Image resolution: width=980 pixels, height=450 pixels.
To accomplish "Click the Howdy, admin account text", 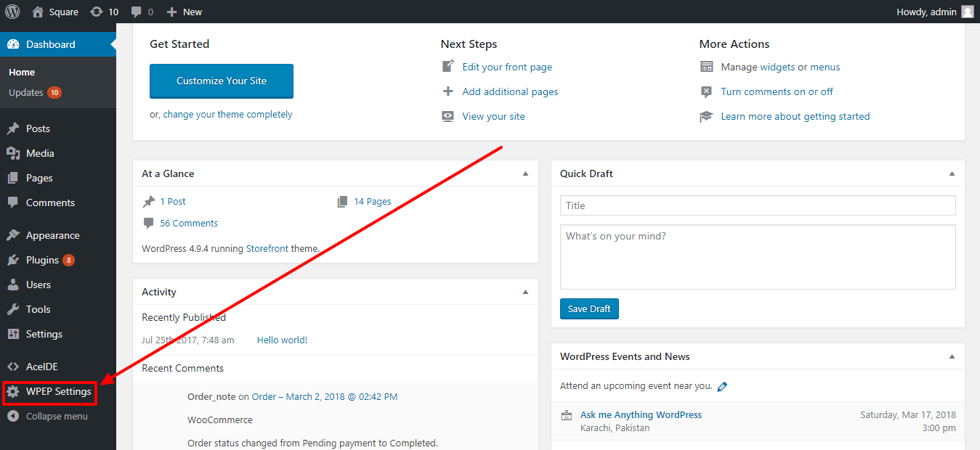I will (x=927, y=12).
